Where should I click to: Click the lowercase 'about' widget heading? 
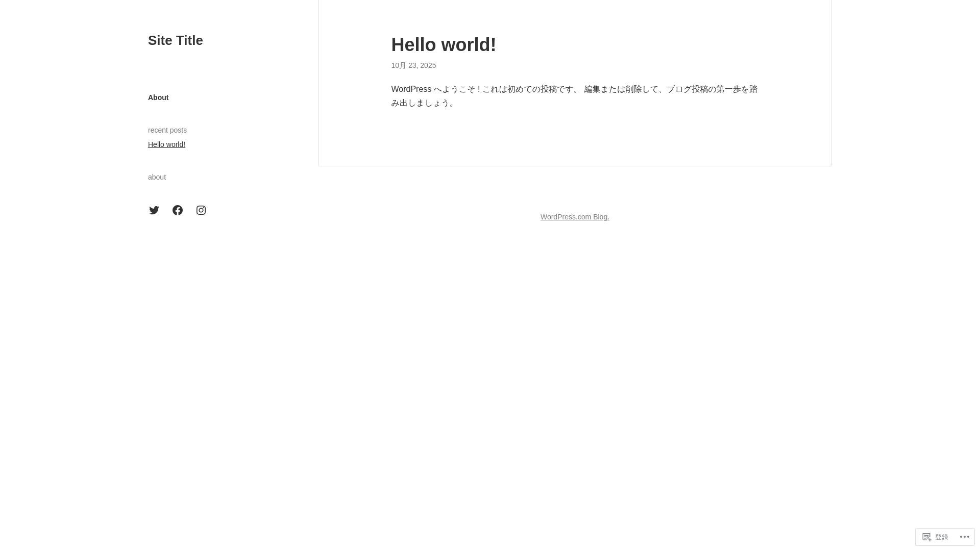click(x=157, y=177)
